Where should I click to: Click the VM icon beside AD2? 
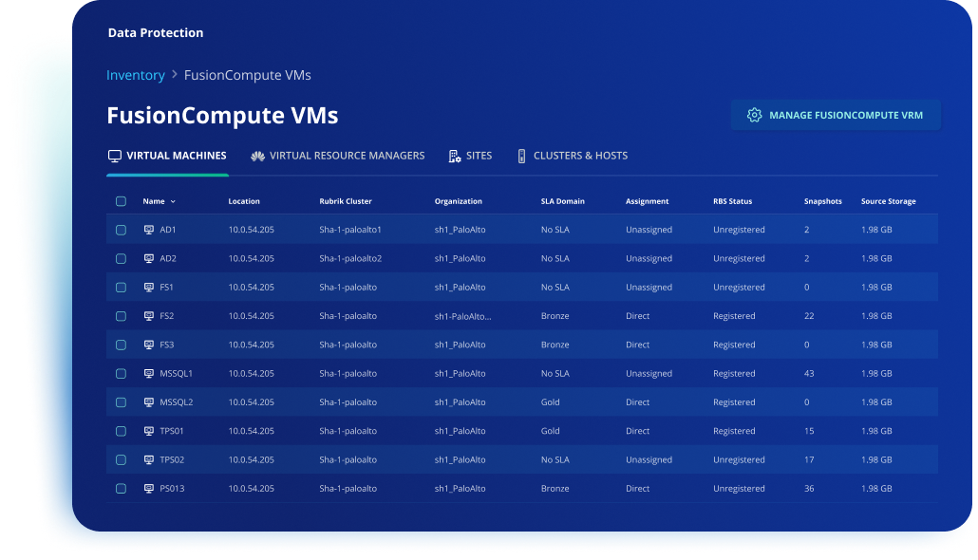coord(148,258)
